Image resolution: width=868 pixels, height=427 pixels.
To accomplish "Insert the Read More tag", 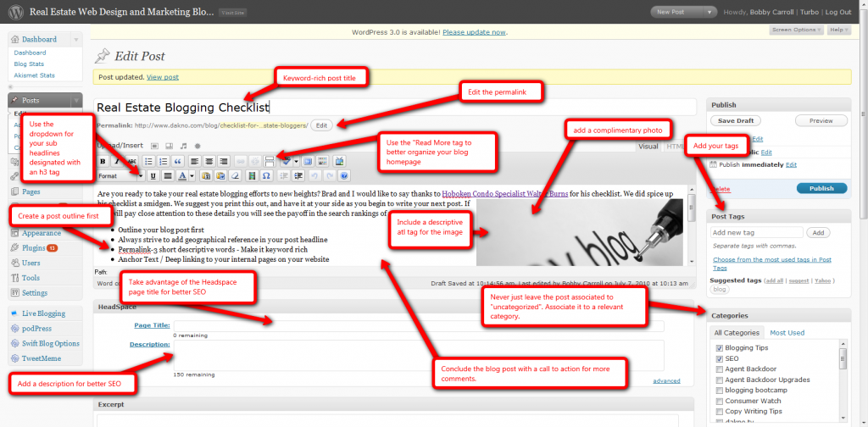I will (x=270, y=161).
